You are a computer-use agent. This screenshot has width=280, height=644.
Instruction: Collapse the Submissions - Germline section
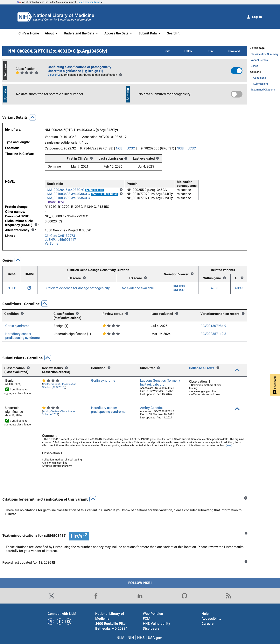click(48, 358)
